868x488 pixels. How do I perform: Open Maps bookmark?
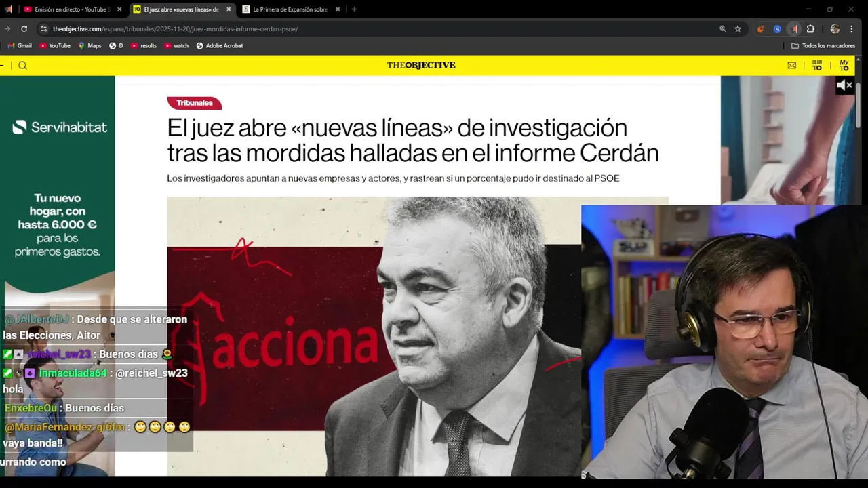tap(90, 46)
